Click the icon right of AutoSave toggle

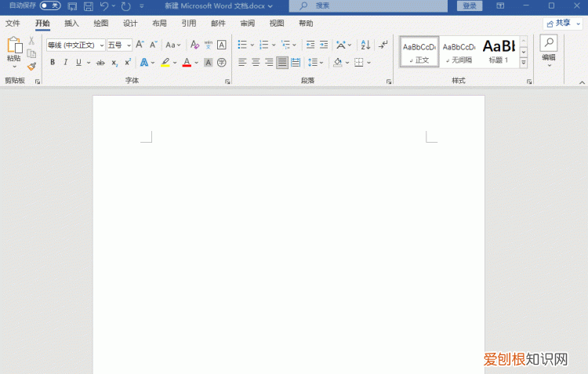[72, 6]
